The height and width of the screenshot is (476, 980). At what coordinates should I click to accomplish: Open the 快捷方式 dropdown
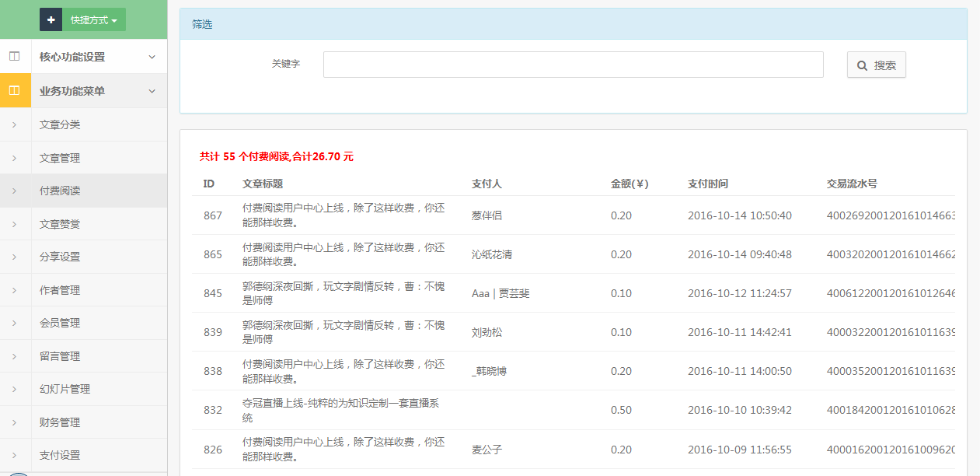coord(94,19)
